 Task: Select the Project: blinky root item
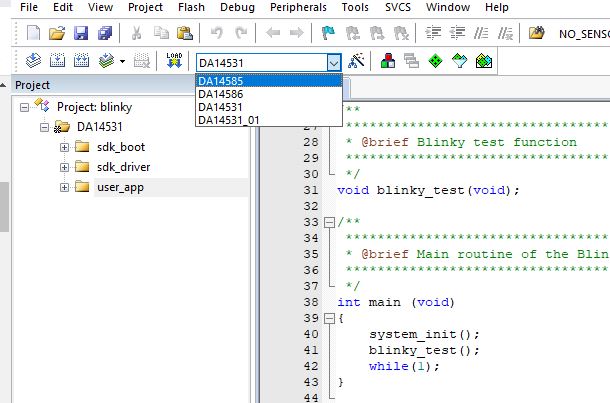95,107
